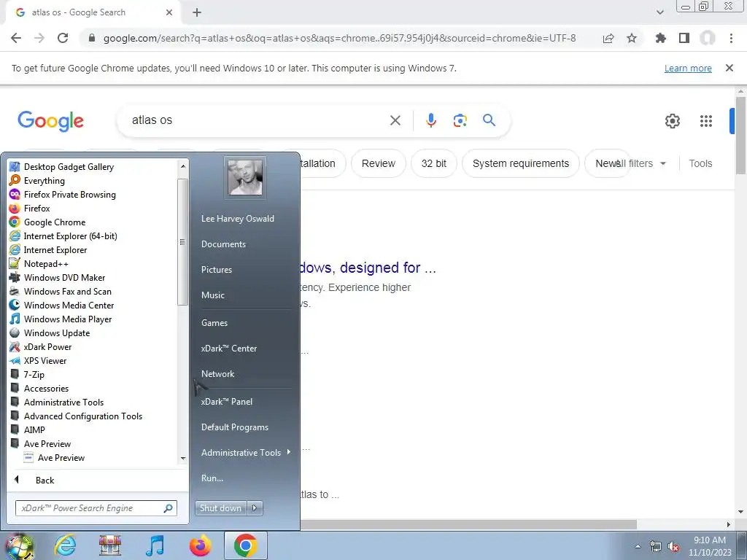Screen dimensions: 747x560
Task: Open xDark Panel
Action: [227, 402]
